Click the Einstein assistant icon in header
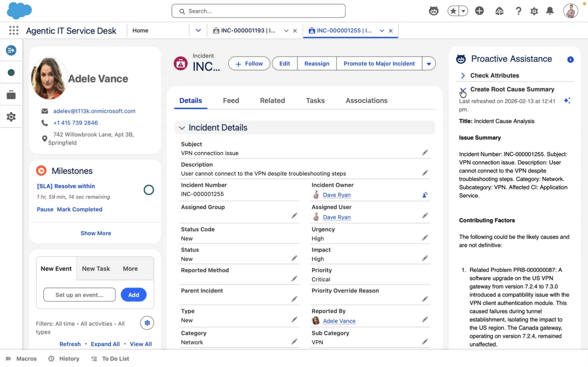This screenshot has height=367, width=588. 434,11
